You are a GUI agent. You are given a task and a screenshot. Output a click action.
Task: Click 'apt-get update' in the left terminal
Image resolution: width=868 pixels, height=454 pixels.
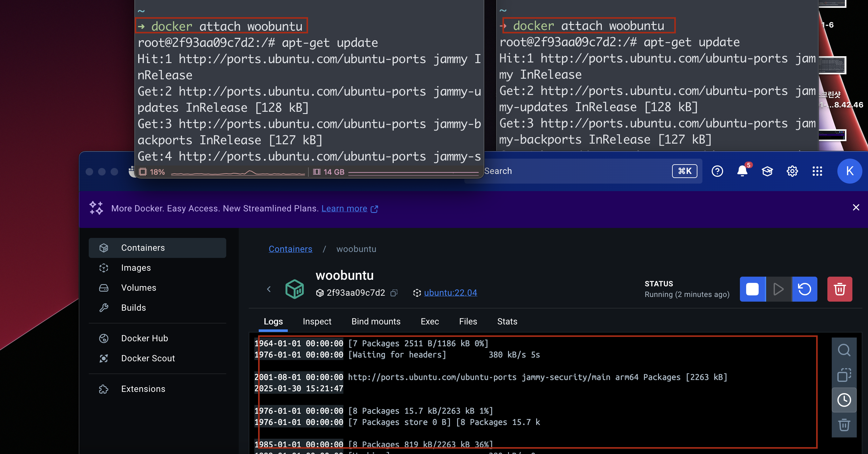tap(330, 43)
